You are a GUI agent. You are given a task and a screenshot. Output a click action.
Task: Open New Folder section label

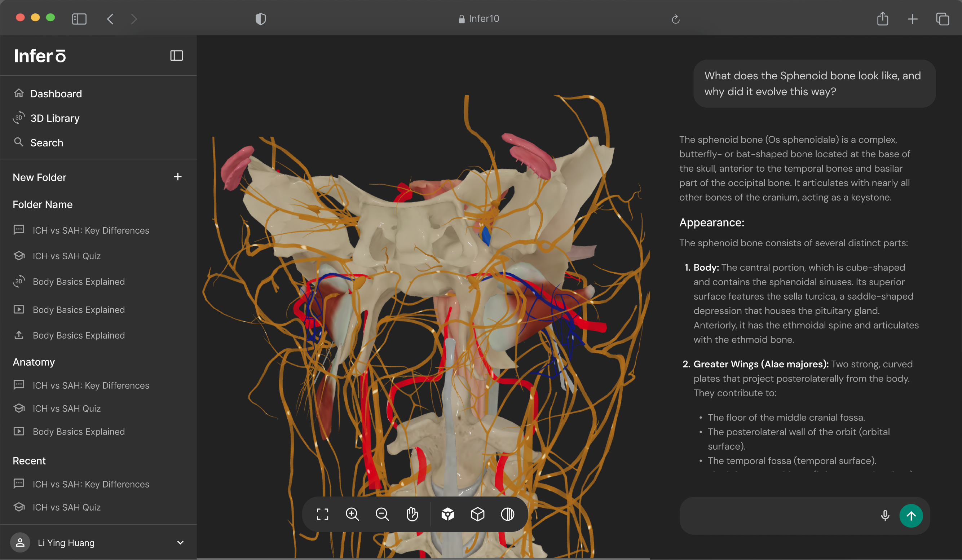(39, 177)
